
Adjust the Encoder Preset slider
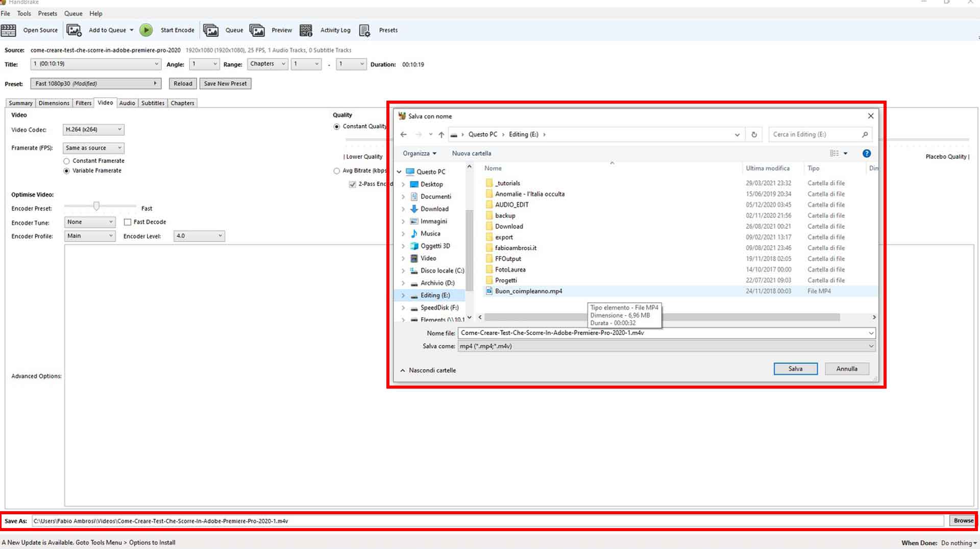[97, 206]
